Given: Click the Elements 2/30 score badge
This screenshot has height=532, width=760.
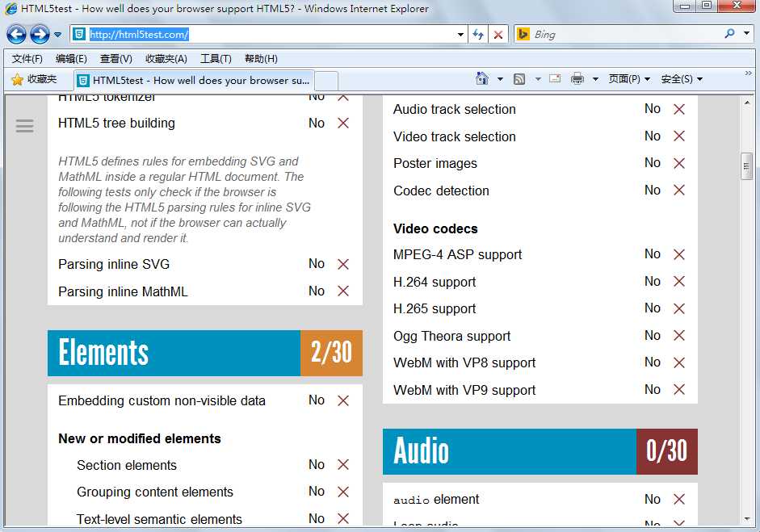Looking at the screenshot, I should tap(331, 354).
